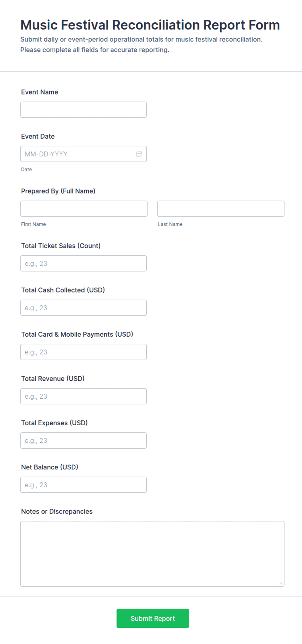Grab the Notes textarea resize handle
The image size is (302, 644).
tap(281, 583)
